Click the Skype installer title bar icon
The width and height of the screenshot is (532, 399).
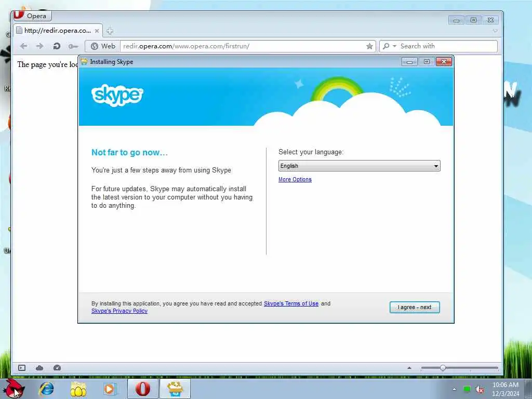84,62
